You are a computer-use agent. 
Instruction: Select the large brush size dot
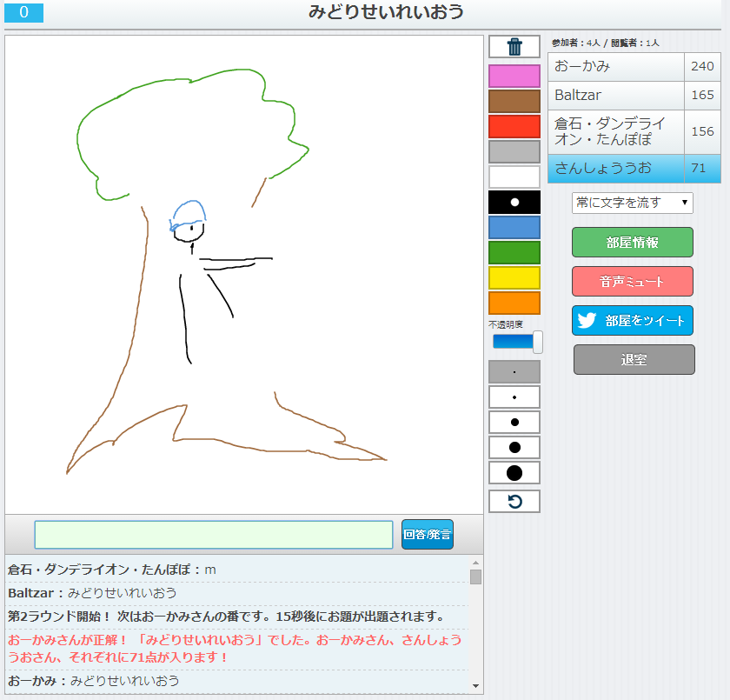[x=514, y=447]
